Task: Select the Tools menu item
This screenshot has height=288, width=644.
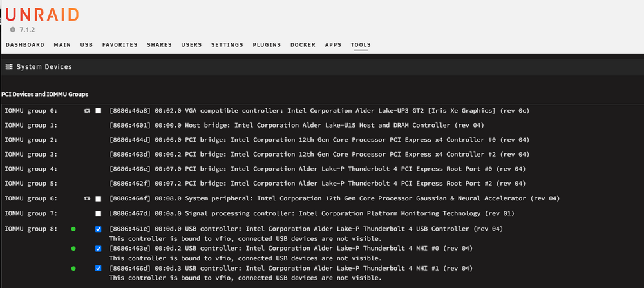Action: pyautogui.click(x=361, y=45)
